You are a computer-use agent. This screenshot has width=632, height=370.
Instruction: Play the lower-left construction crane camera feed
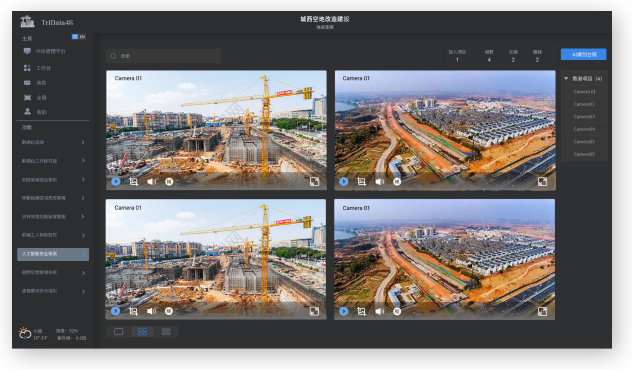[116, 311]
